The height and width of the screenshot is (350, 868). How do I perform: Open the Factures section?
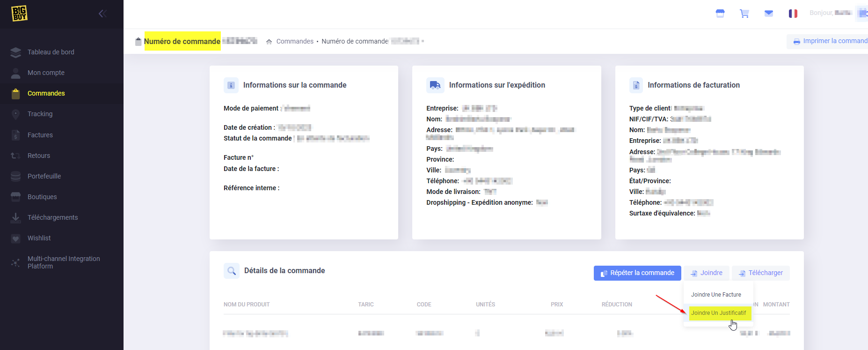tap(40, 135)
